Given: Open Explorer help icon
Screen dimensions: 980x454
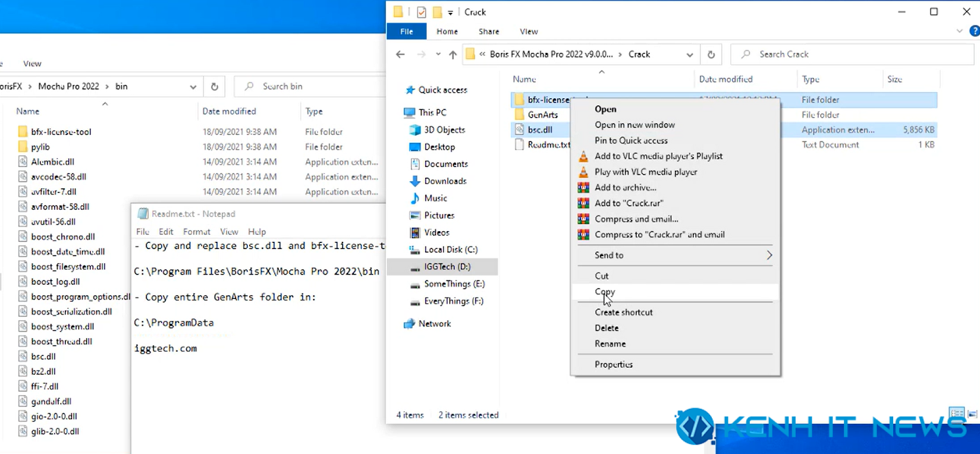Looking at the screenshot, I should coord(974,31).
